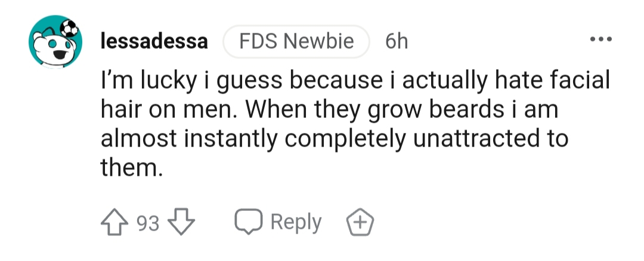This screenshot has height=261, width=644.
Task: Select the FDS Newbie flair badge
Action: [296, 42]
